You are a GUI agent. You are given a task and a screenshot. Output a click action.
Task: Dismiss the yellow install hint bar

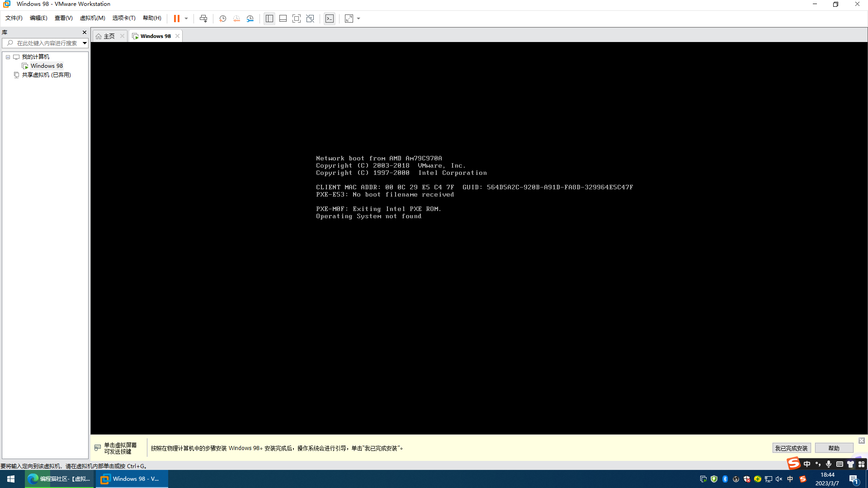[x=862, y=441]
